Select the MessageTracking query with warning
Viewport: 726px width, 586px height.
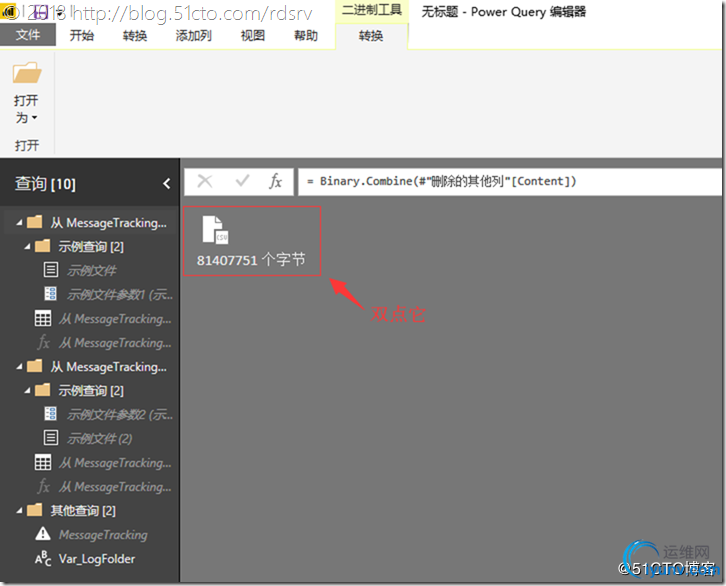coord(103,535)
